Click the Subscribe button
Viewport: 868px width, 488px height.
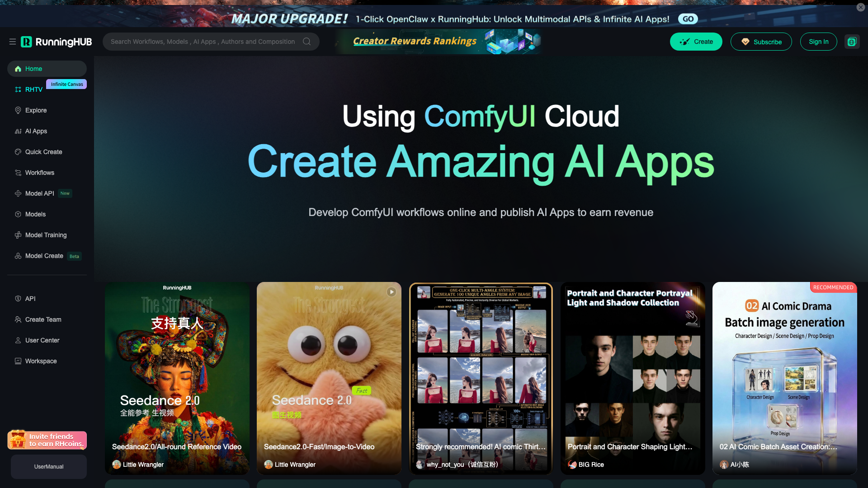761,42
